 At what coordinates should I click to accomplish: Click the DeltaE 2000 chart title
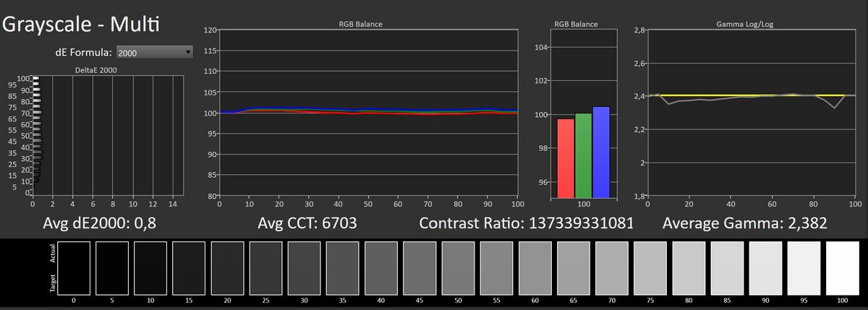click(x=96, y=69)
